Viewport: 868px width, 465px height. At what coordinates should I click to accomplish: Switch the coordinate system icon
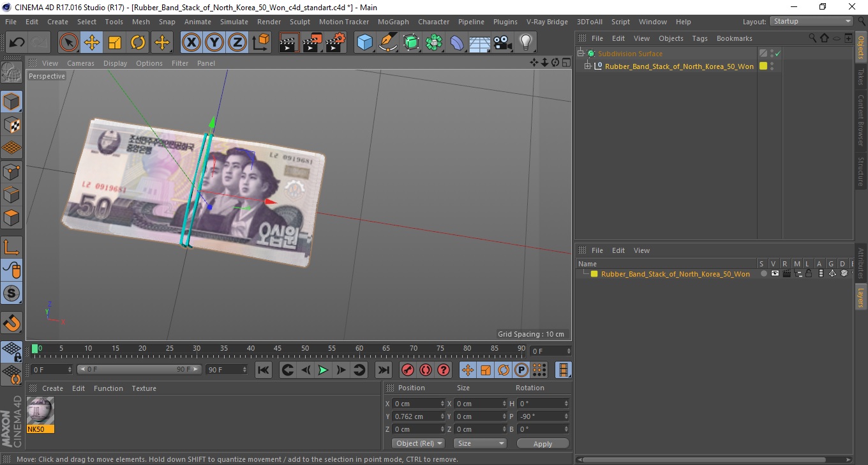pos(260,43)
